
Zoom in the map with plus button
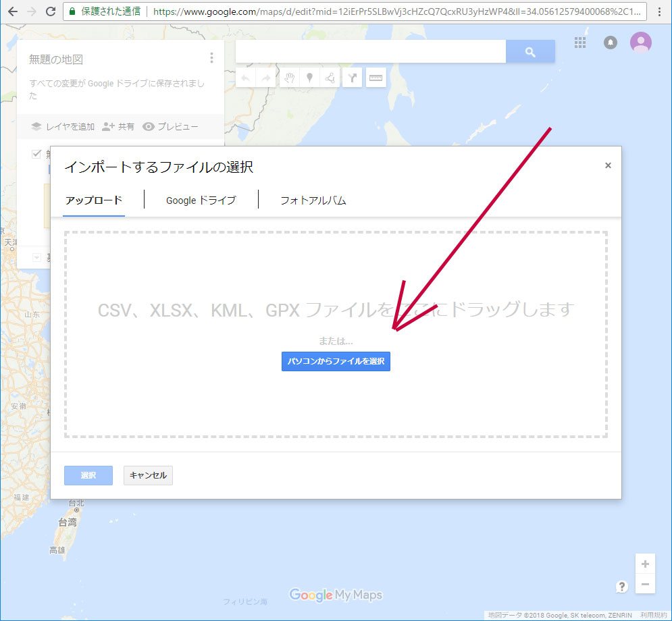645,564
